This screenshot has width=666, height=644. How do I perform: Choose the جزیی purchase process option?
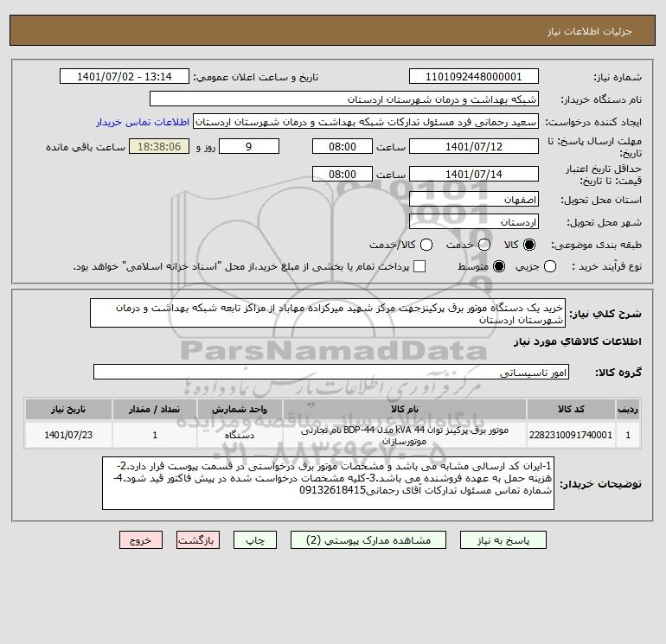[x=550, y=266]
